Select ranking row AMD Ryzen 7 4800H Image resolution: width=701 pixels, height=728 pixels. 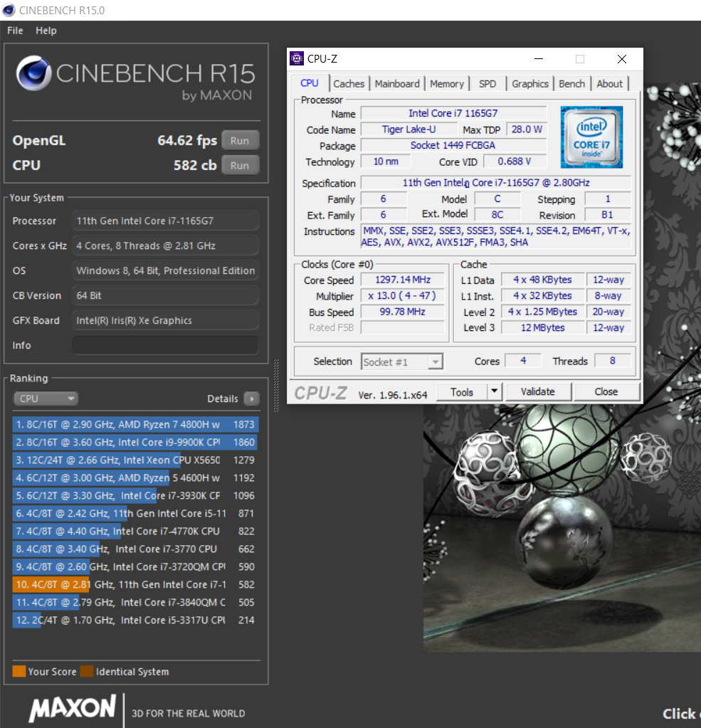point(135,424)
